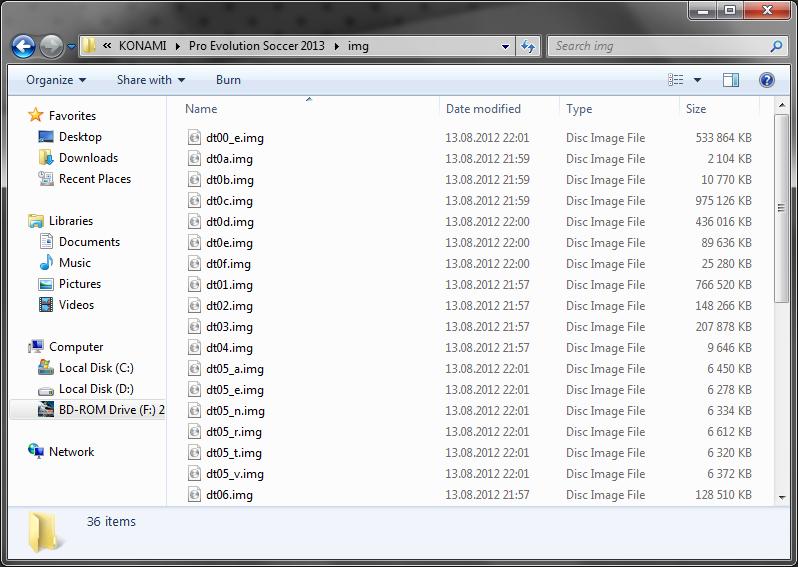This screenshot has width=798, height=567.
Task: Select the file name dt05_t.img
Action: coord(234,452)
